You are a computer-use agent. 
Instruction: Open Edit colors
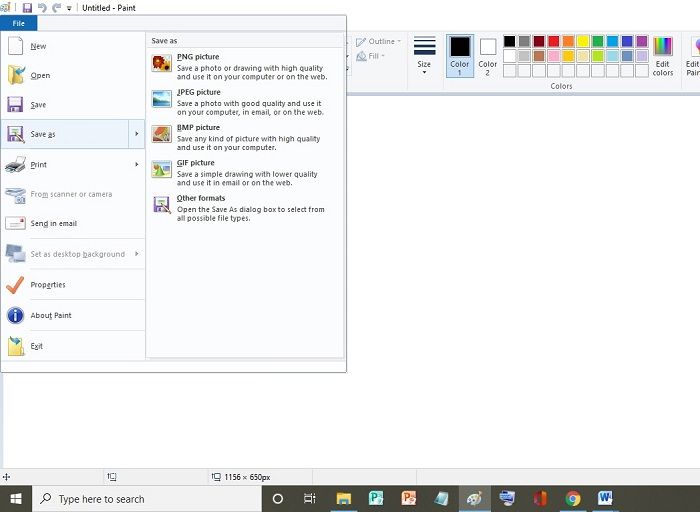tap(663, 56)
